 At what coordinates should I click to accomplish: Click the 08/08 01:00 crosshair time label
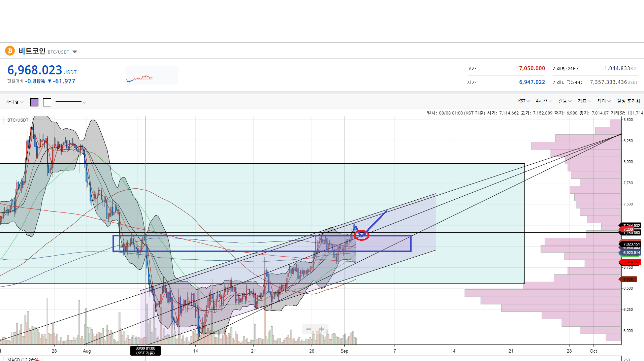[x=146, y=351]
